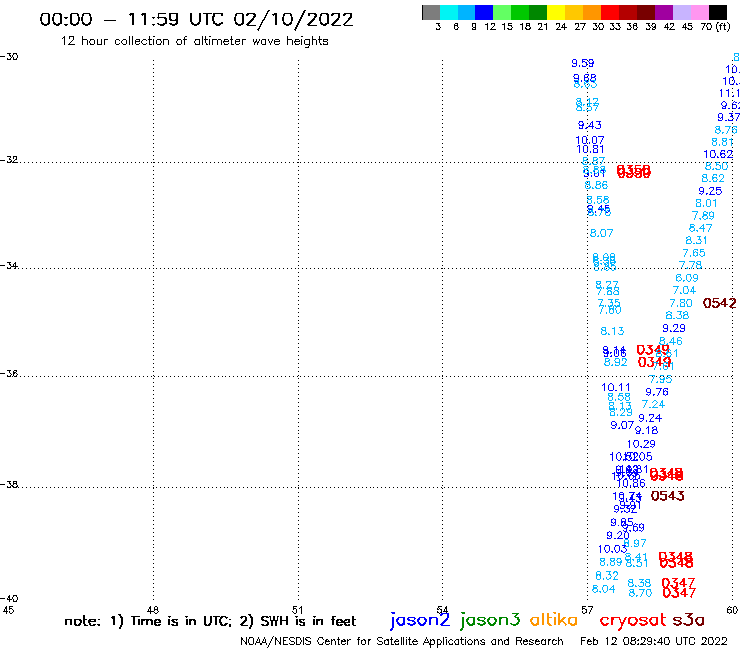The image size is (740, 650).
Task: Click the wave height value 9.25
Action: pyautogui.click(x=710, y=191)
